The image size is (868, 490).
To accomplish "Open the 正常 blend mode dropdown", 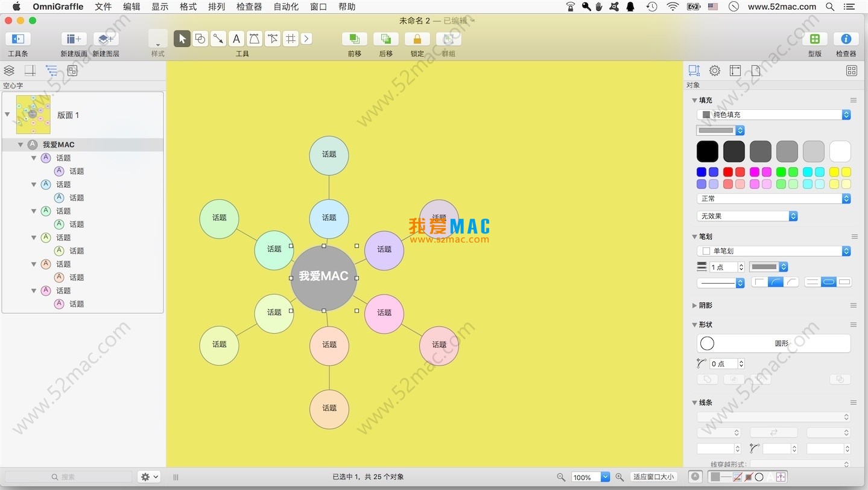I will (x=774, y=199).
